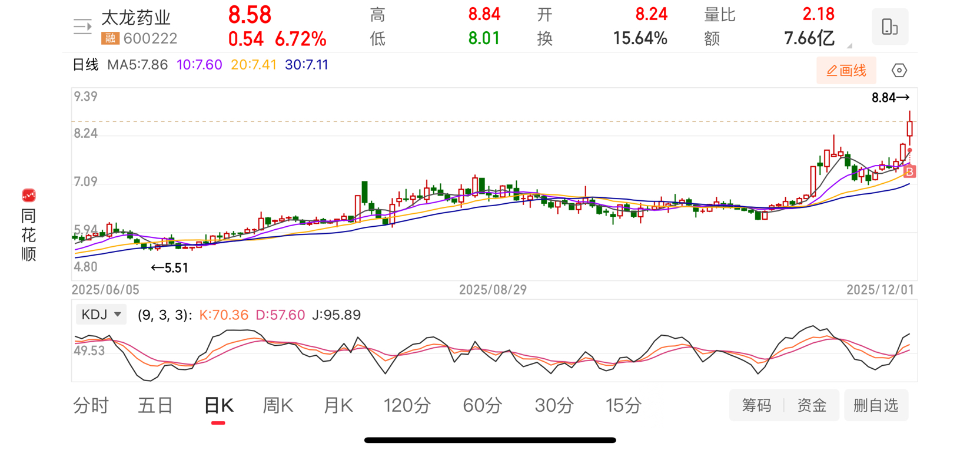Screen dimensions: 980x453
Task: Open chart settings hexagon icon
Action: (899, 71)
